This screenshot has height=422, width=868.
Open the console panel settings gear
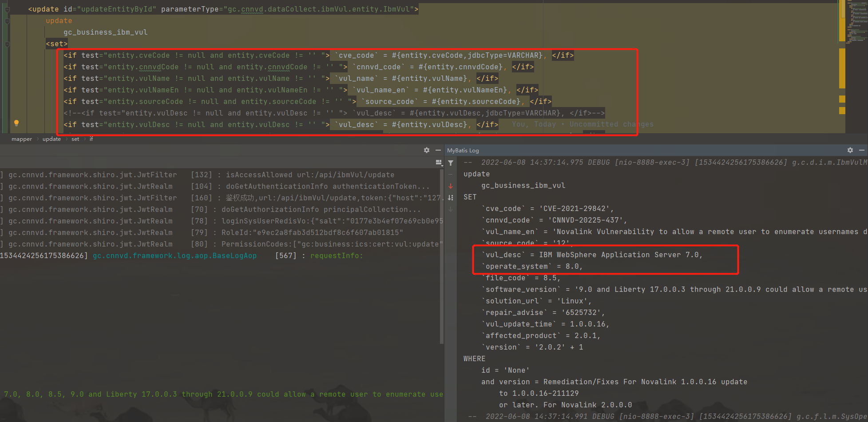click(x=426, y=151)
